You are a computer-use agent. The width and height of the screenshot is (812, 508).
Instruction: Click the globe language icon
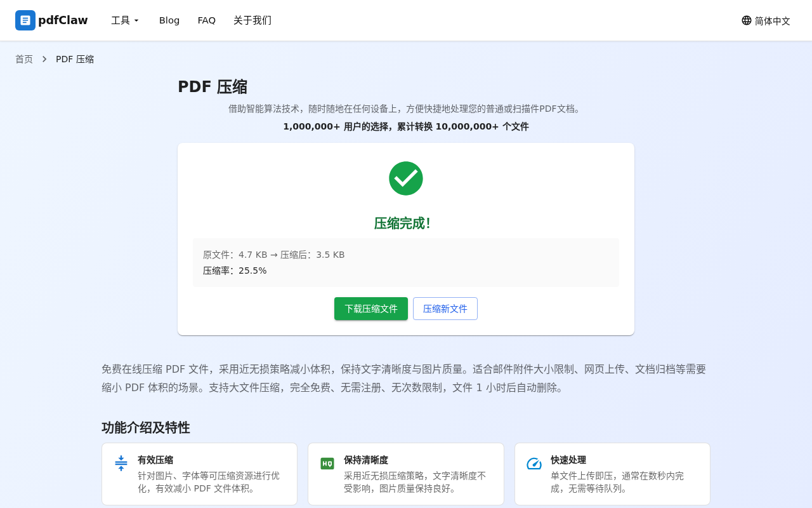coord(747,20)
